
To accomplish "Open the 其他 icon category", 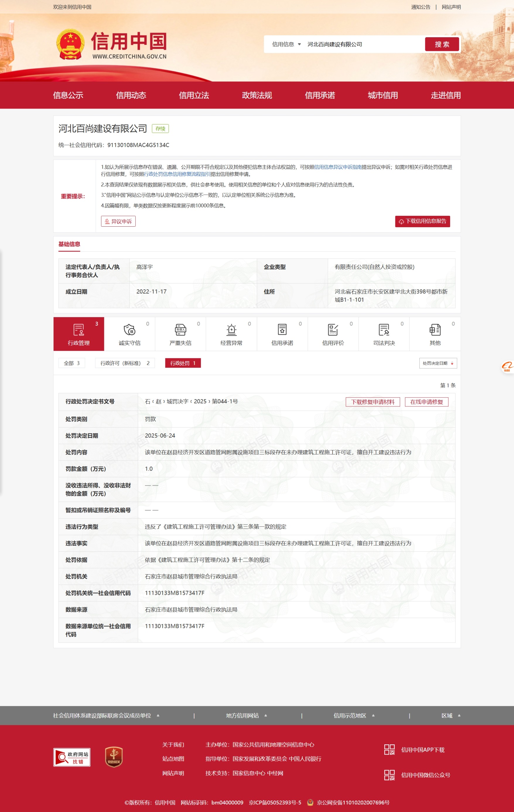I will point(435,334).
